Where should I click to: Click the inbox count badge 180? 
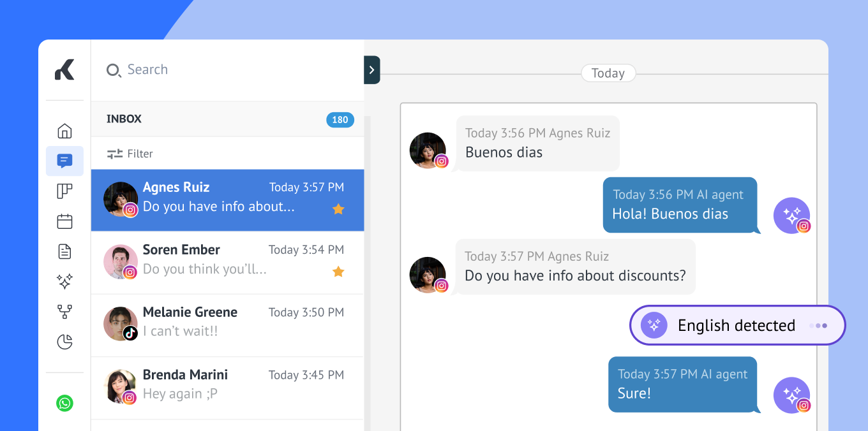(x=340, y=120)
